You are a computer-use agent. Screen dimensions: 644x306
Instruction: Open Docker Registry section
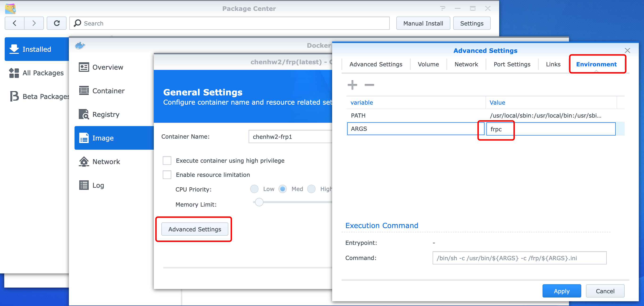(x=106, y=114)
